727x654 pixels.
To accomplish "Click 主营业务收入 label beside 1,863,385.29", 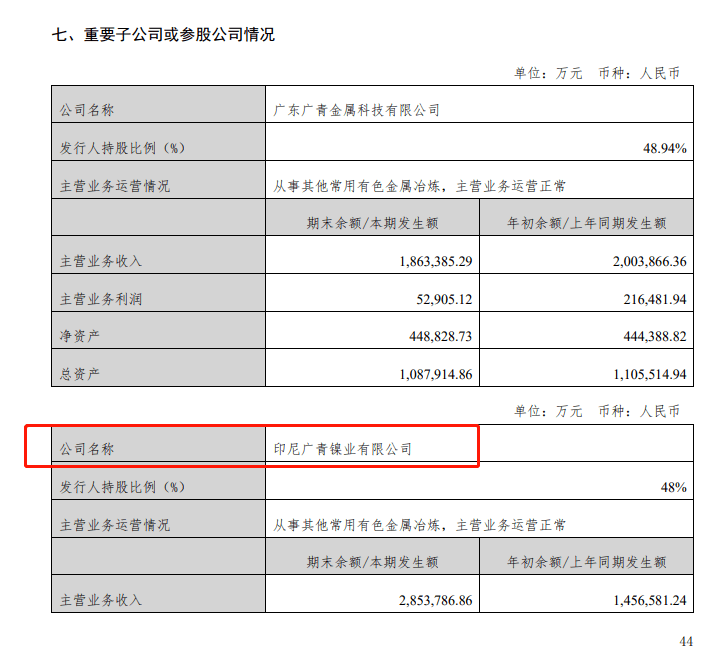I will click(101, 261).
